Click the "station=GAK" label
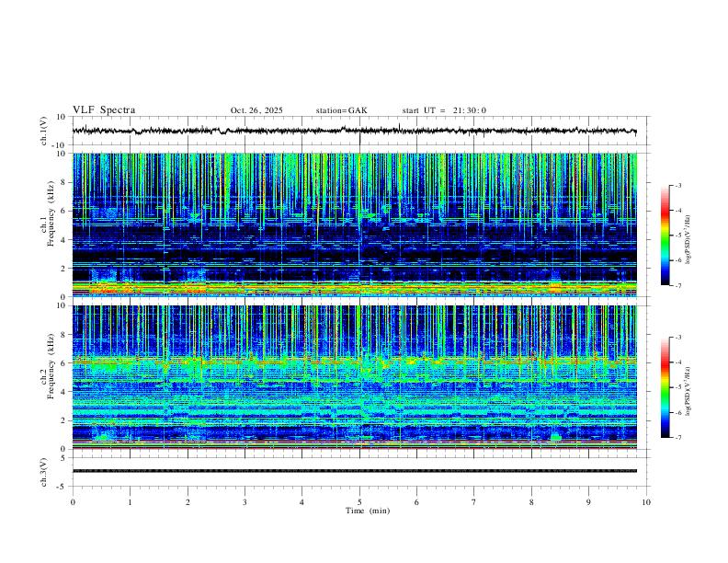 tap(341, 110)
